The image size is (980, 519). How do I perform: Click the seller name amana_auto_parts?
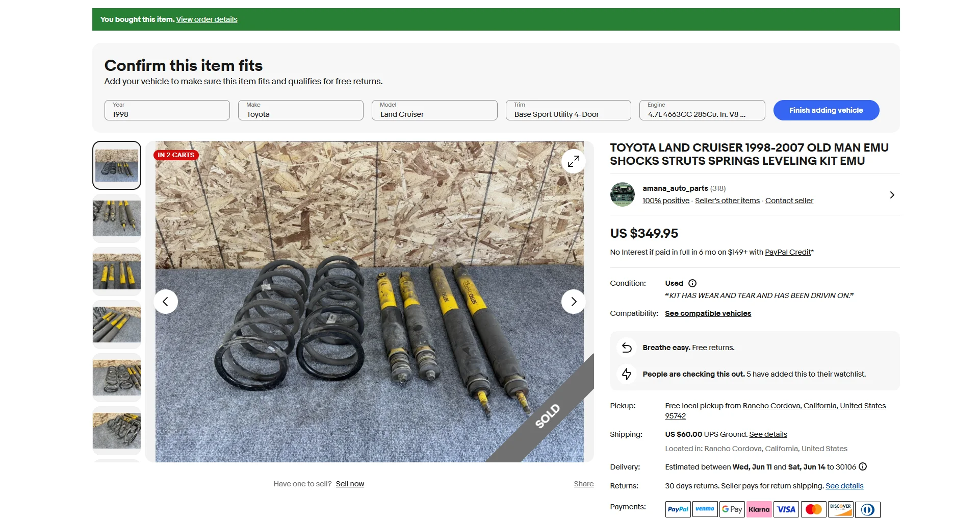[x=675, y=188]
